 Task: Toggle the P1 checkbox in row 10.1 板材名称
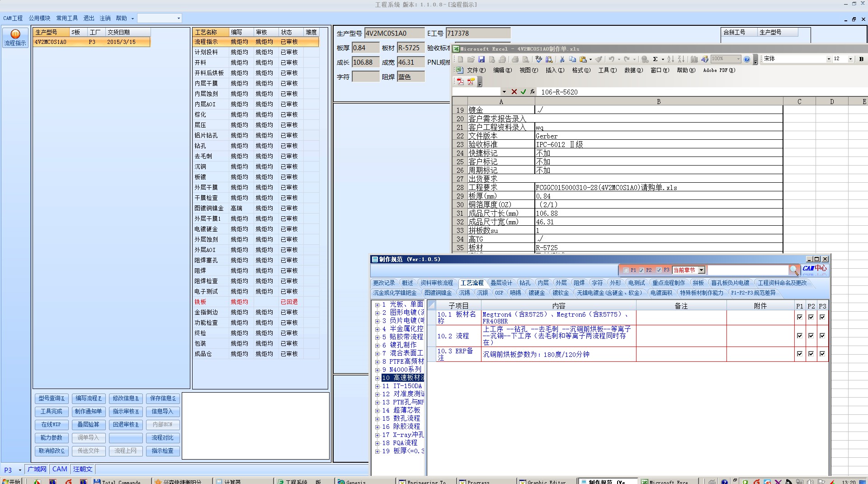point(800,317)
